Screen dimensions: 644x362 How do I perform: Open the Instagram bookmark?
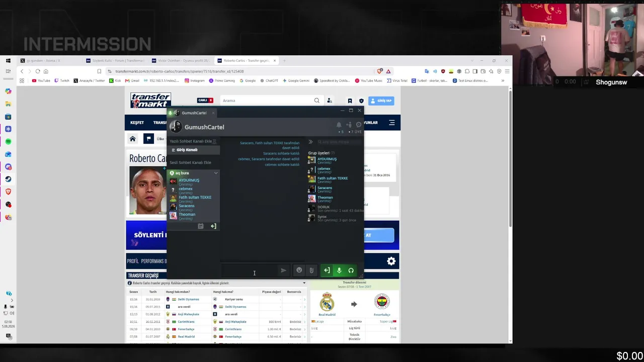(195, 80)
